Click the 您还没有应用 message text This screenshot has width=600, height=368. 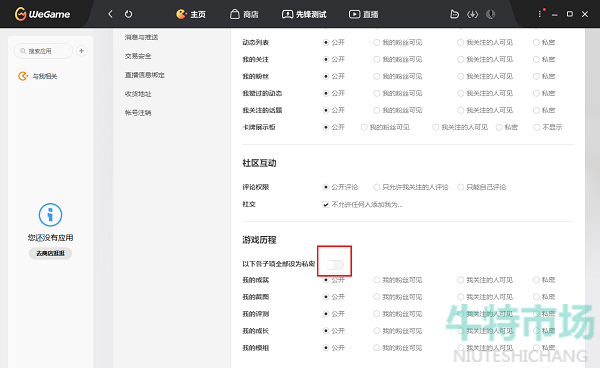51,238
